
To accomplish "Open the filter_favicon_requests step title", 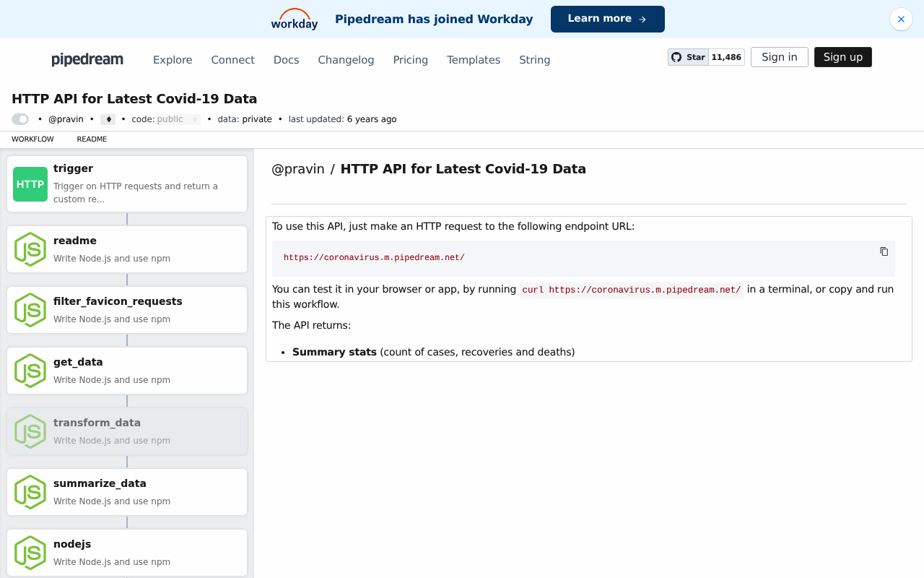I will (118, 301).
